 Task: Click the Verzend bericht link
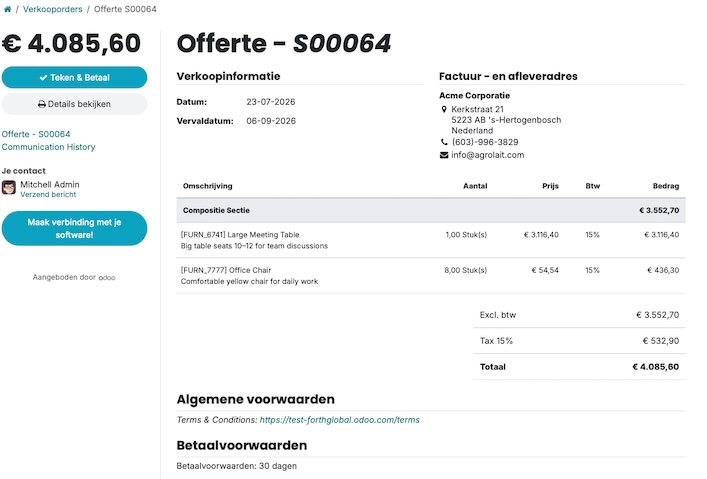tap(48, 194)
